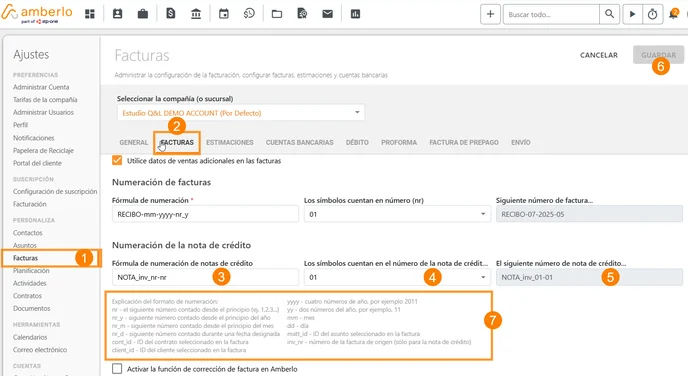Click the plus add-new button
The image size is (688, 376).
point(490,14)
